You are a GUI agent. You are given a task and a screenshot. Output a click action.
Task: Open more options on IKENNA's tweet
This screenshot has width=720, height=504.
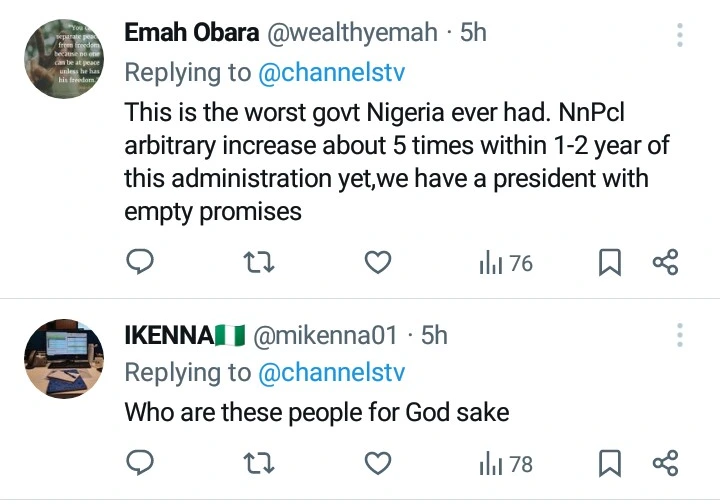[680, 335]
